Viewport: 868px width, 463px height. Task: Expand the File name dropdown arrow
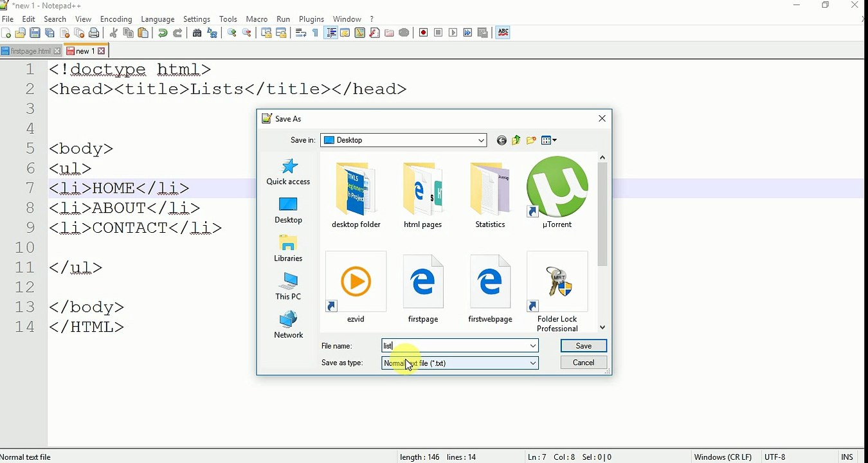click(532, 346)
